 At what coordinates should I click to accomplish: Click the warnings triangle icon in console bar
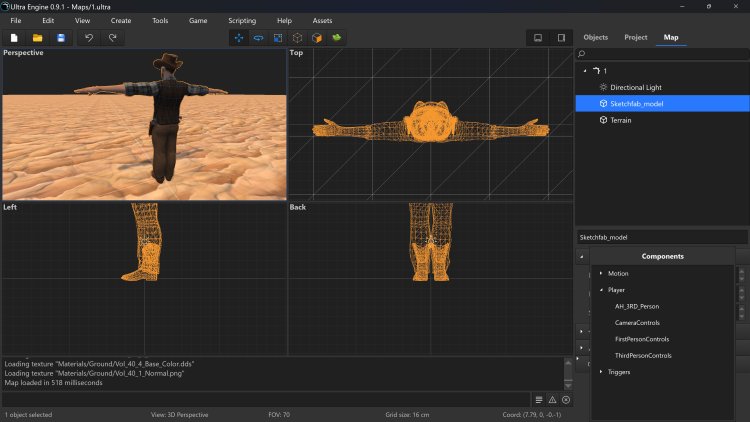[x=552, y=400]
